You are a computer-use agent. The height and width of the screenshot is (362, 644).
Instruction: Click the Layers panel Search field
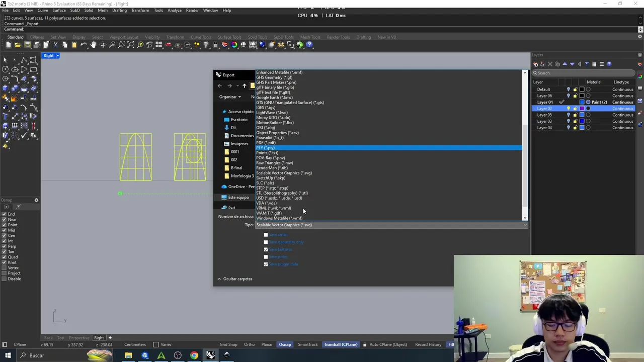583,73
